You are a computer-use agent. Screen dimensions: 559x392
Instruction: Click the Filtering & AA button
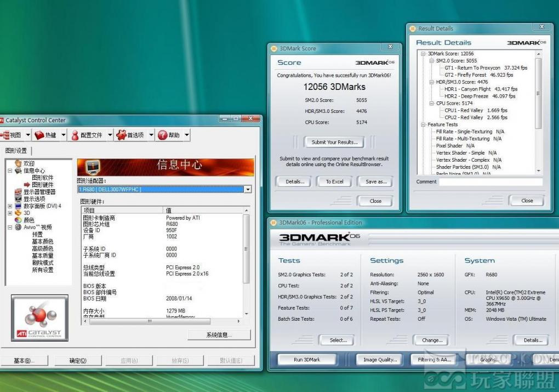[434, 360]
